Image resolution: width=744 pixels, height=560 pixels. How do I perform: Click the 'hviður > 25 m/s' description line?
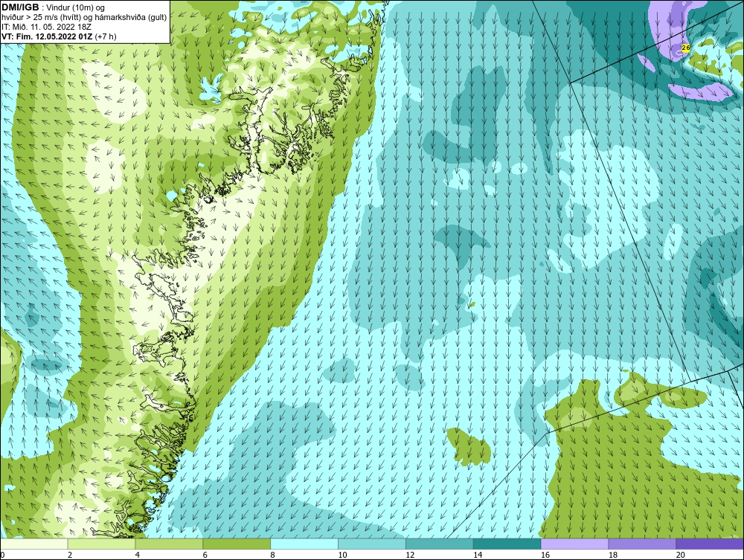point(84,17)
